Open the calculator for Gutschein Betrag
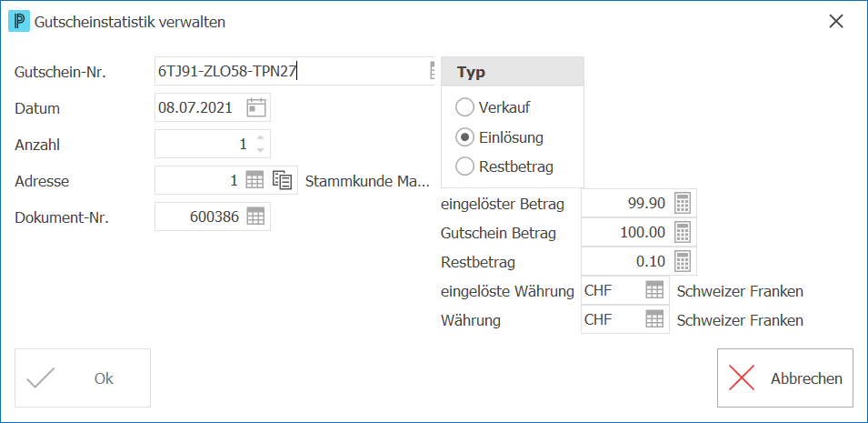 683,232
